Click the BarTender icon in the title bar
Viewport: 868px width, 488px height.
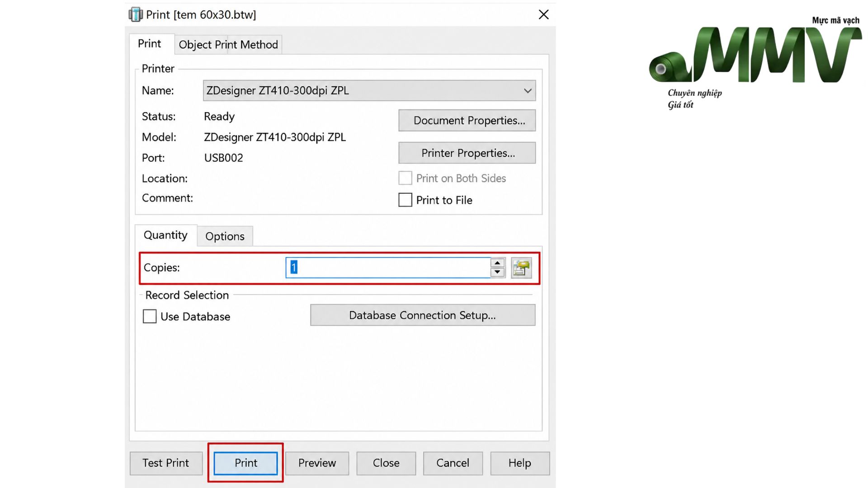pos(135,14)
